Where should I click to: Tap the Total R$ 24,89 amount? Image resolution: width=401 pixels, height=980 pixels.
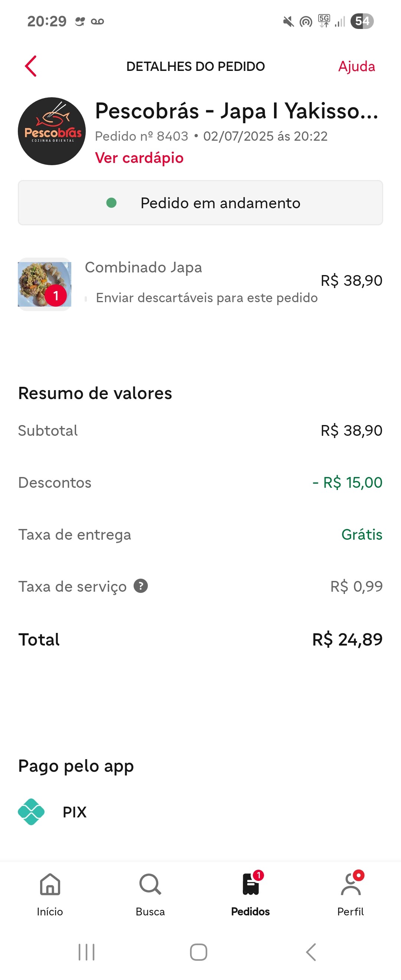point(348,639)
